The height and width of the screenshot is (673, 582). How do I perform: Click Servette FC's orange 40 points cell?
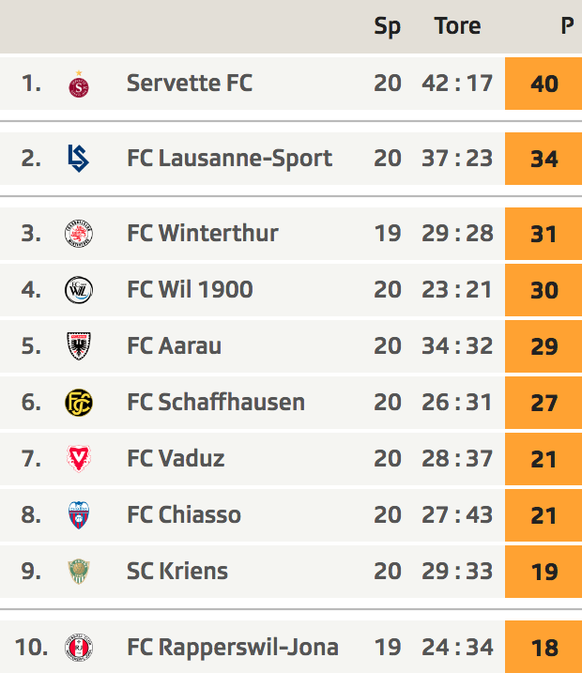pos(543,83)
